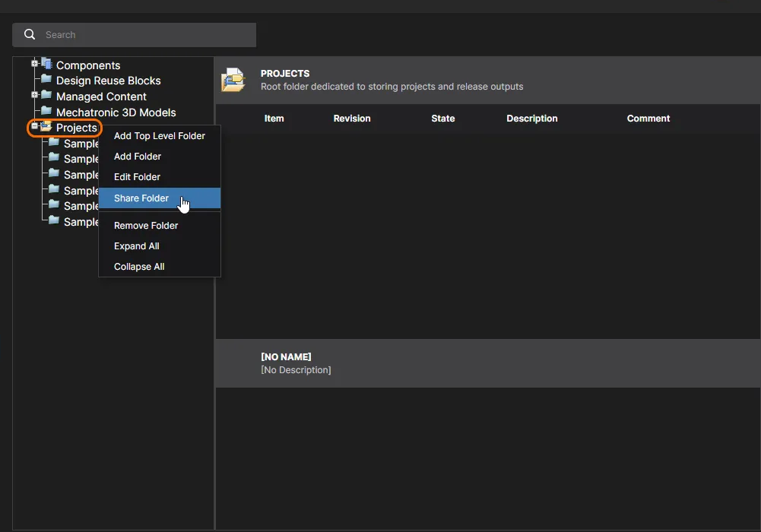761x532 pixels.
Task: Choose Remove Folder from the context menu
Action: pos(146,226)
